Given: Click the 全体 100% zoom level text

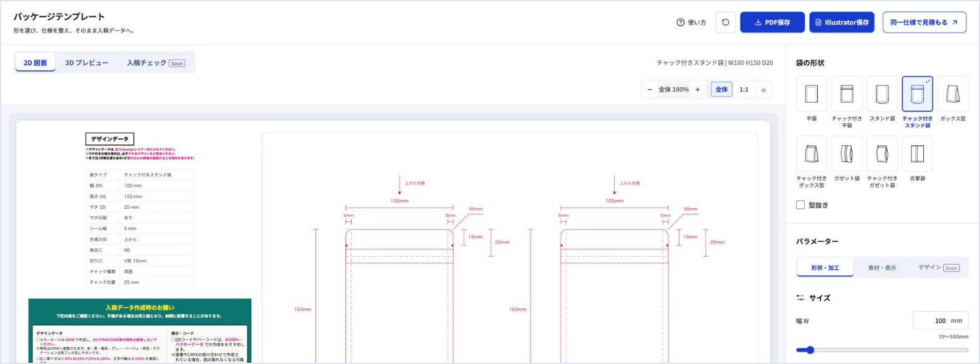Looking at the screenshot, I should tap(673, 90).
